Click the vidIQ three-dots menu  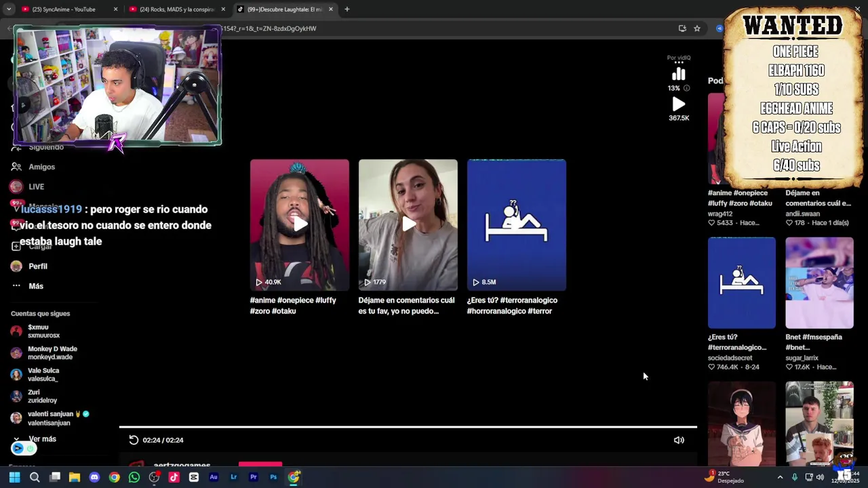(x=679, y=63)
